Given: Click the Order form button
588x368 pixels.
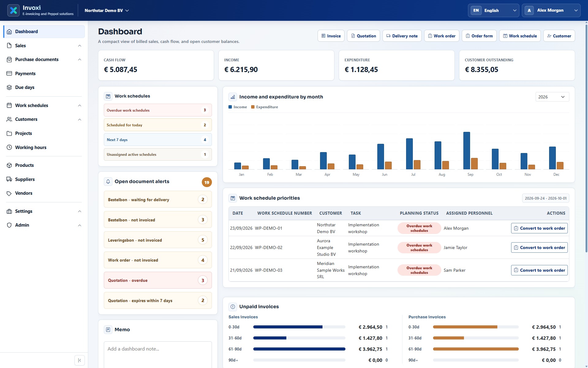Looking at the screenshot, I should 479,36.
